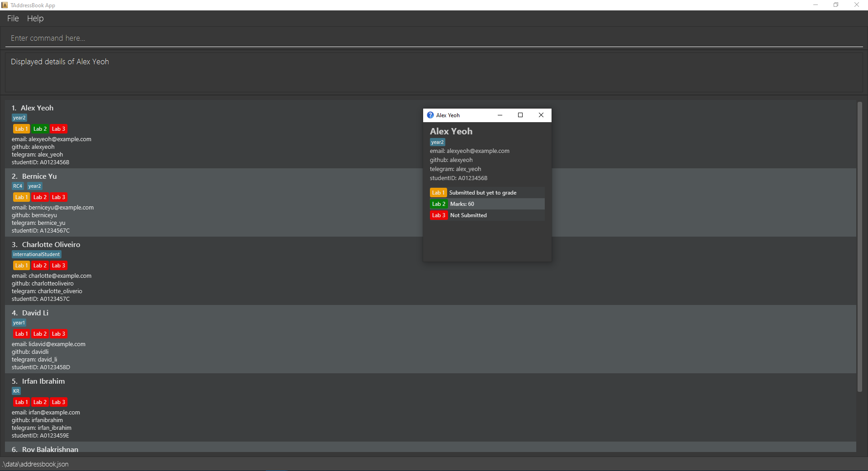Click the orange Lab 1 badge for Alex Yeoh in list

[x=21, y=129]
